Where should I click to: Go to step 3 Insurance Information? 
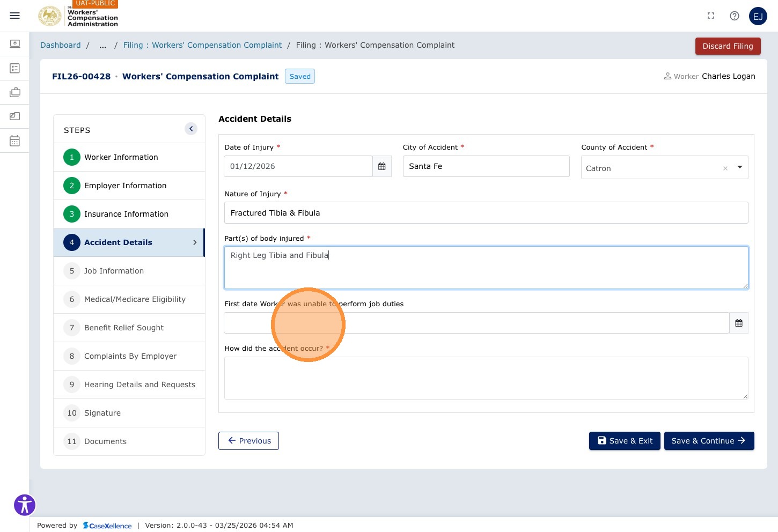(129, 214)
